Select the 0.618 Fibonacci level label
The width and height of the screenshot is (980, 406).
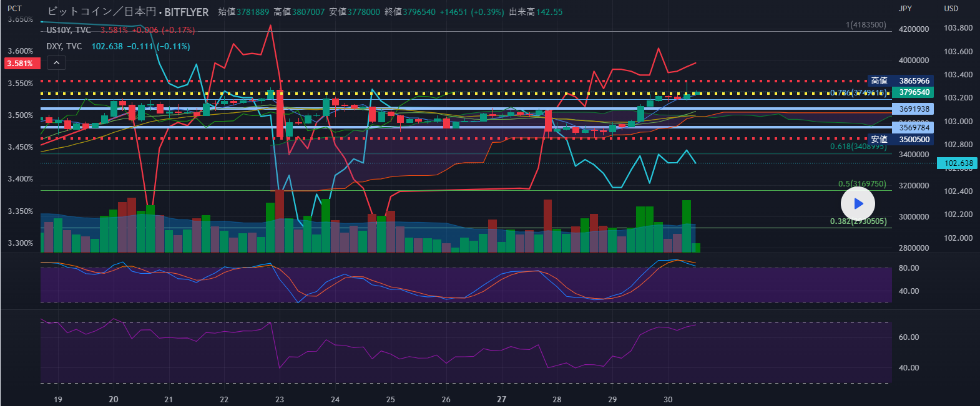[x=858, y=147]
